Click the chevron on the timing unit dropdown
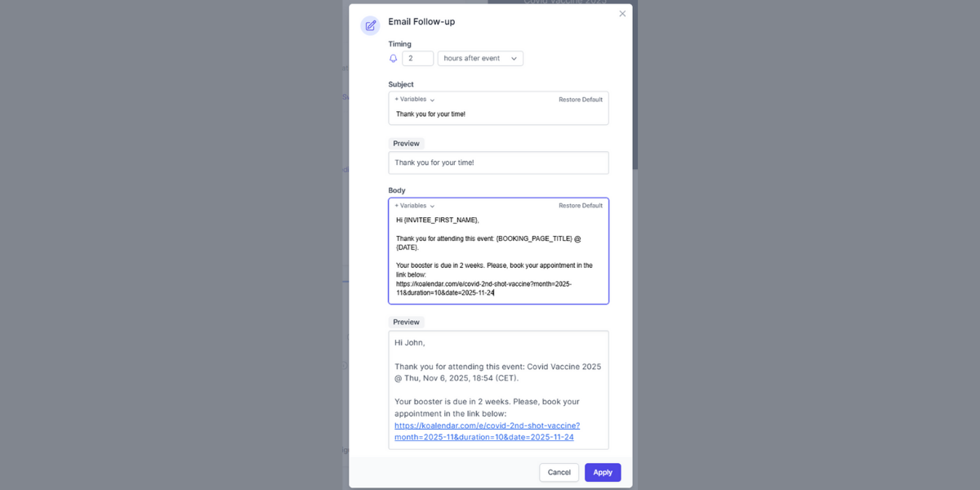 click(x=514, y=58)
